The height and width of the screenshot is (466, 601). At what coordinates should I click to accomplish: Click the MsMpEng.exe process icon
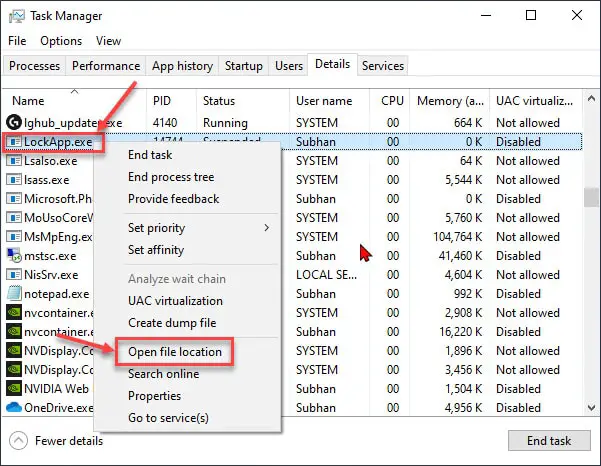click(14, 237)
